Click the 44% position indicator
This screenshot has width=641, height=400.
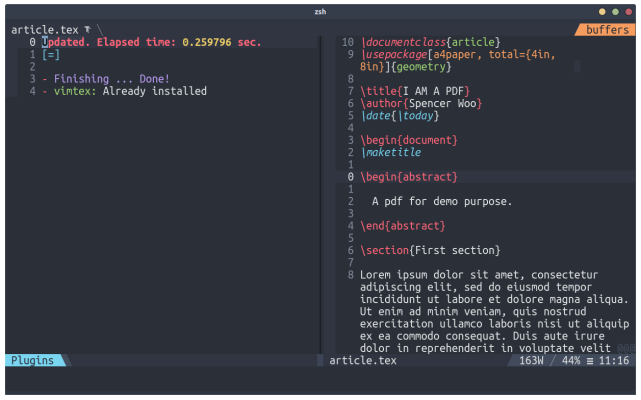[x=571, y=360]
